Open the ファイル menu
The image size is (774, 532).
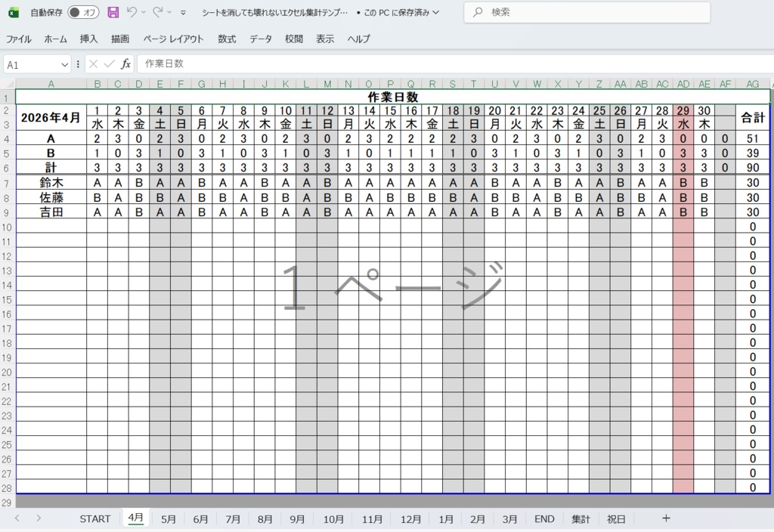click(18, 39)
